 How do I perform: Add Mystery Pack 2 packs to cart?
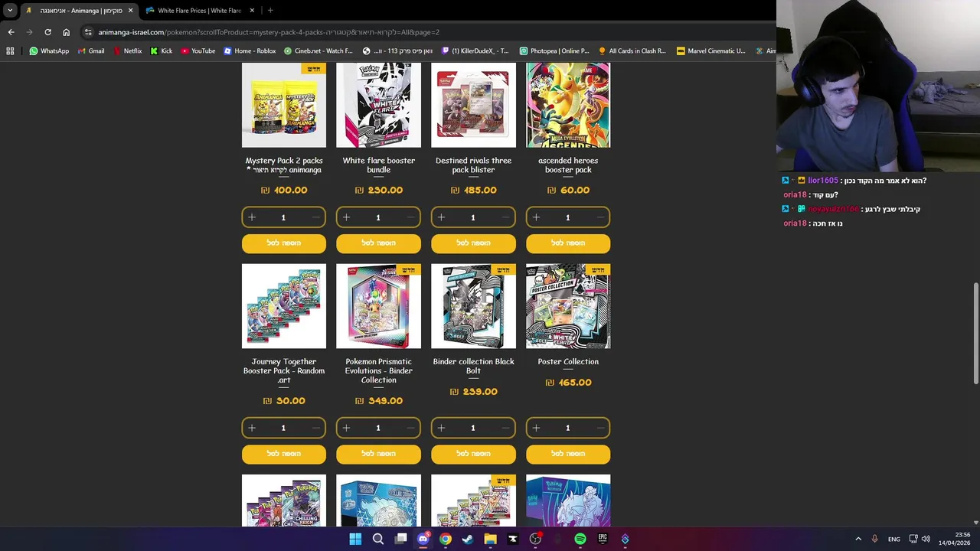(284, 243)
